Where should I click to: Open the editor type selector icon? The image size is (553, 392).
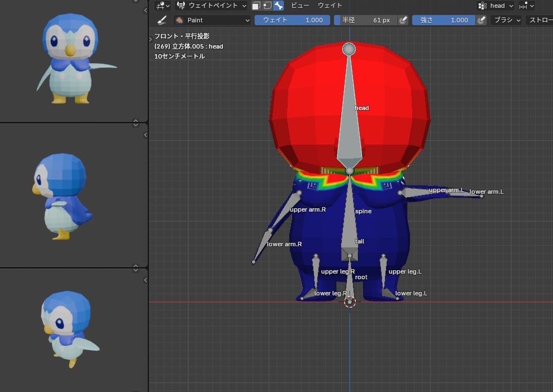click(x=163, y=6)
